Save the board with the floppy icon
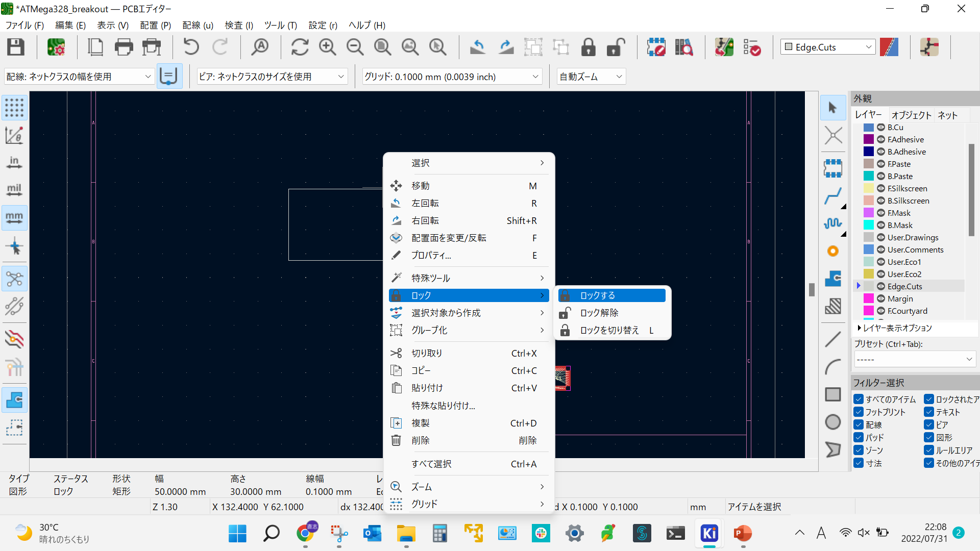 tap(15, 47)
